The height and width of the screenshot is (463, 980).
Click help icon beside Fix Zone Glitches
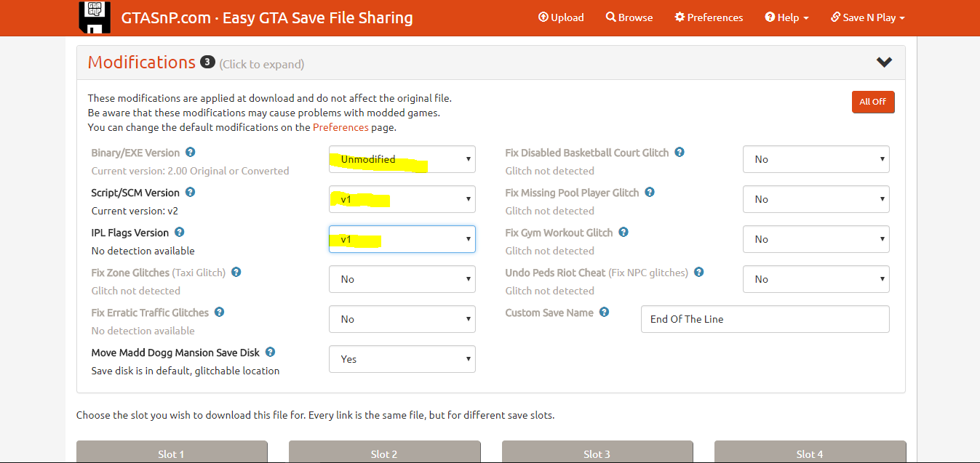236,273
